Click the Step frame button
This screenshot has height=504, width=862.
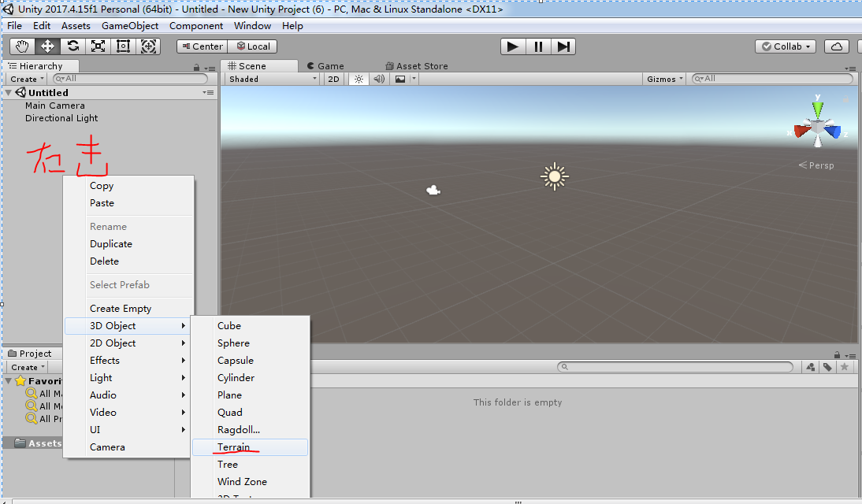pyautogui.click(x=563, y=46)
